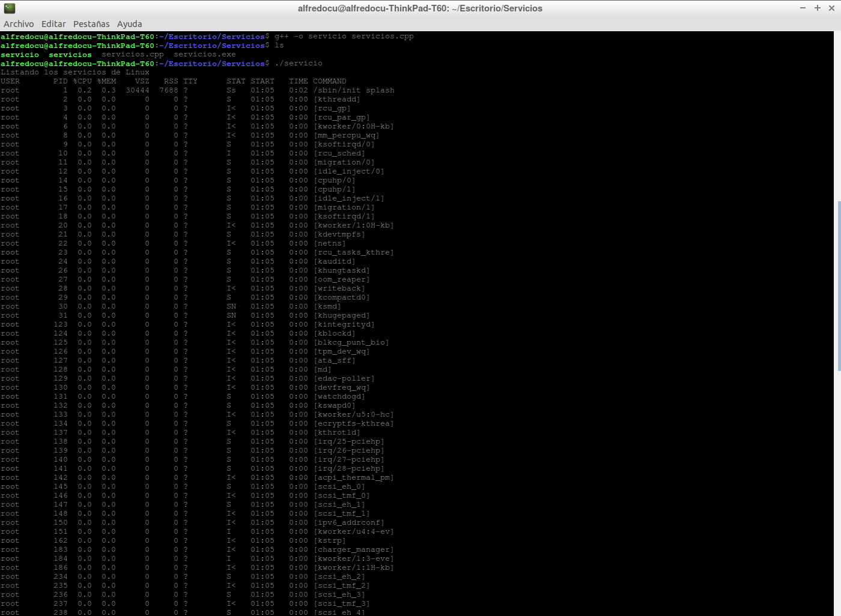Viewport: 841px width, 616px height.
Task: Open the Ayuda menu
Action: tap(130, 24)
